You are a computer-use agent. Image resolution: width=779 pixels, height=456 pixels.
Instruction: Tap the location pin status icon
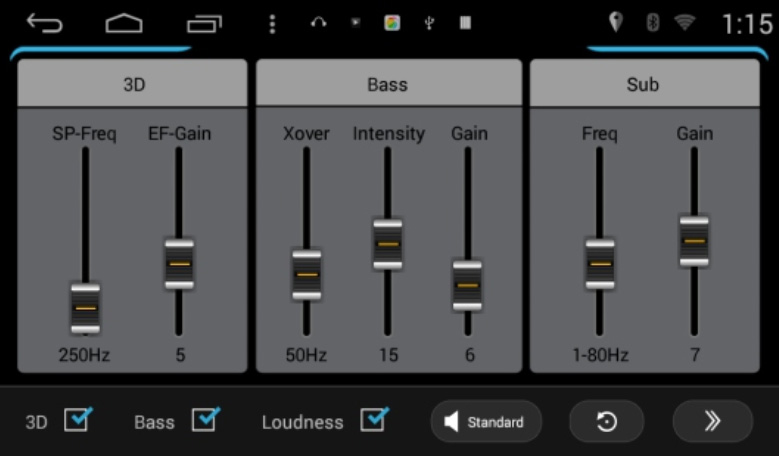pos(615,23)
